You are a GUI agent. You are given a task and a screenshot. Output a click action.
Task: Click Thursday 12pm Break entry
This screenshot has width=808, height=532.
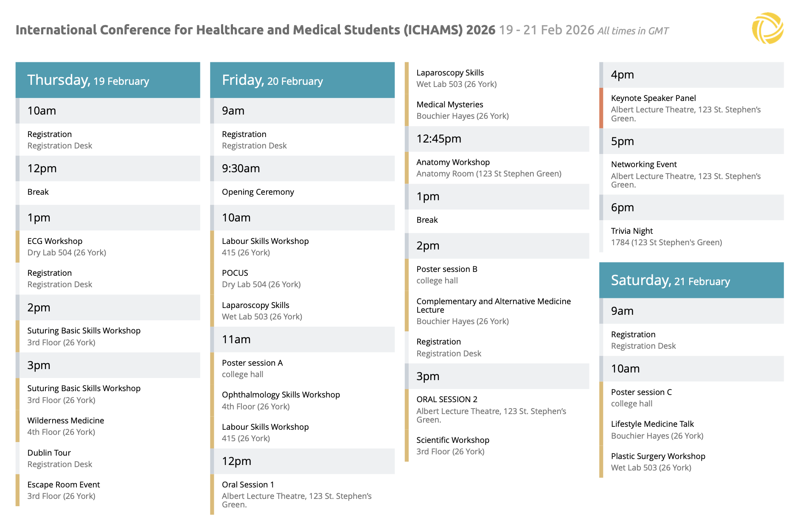click(108, 193)
